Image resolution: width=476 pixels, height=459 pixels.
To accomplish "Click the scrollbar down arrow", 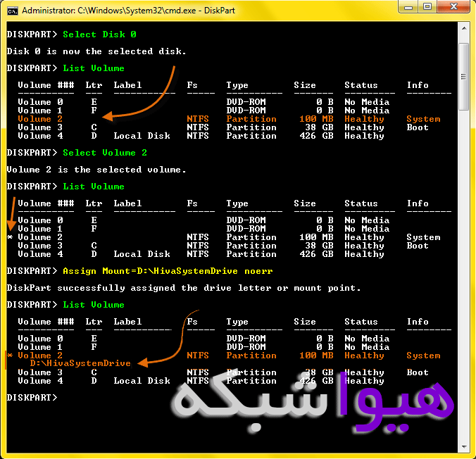I will [464, 446].
